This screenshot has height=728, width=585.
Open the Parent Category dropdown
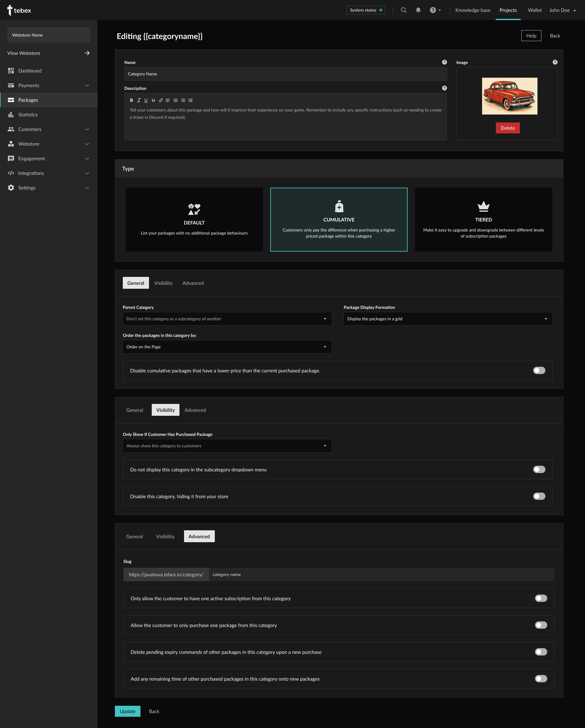point(227,319)
